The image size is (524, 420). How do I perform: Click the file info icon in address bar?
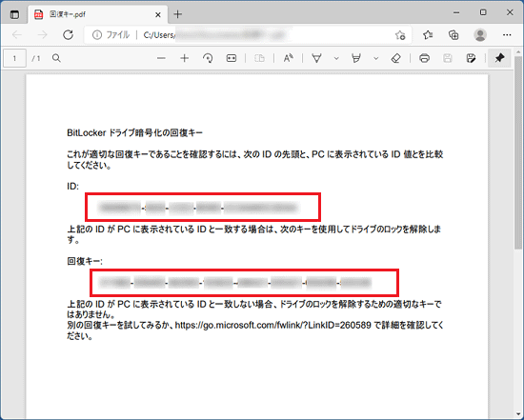pos(96,34)
